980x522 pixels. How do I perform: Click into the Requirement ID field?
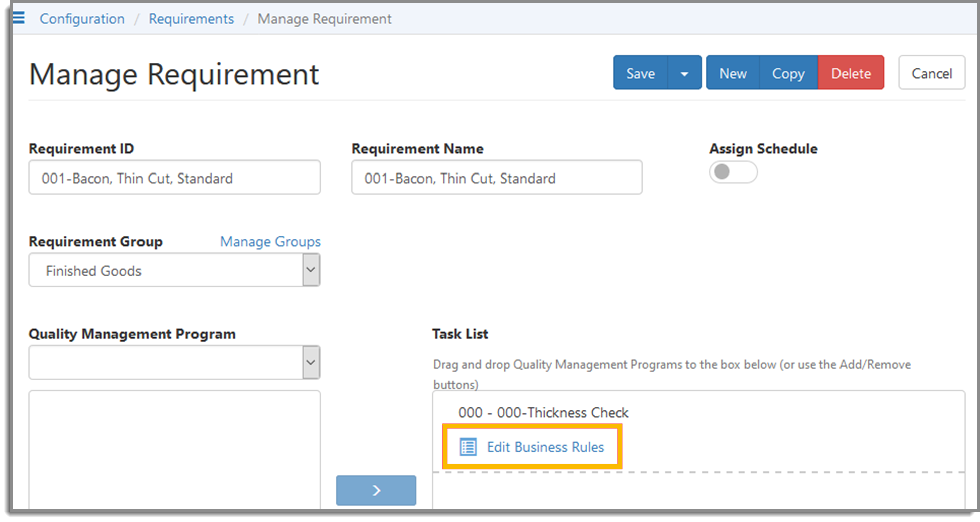pyautogui.click(x=175, y=178)
